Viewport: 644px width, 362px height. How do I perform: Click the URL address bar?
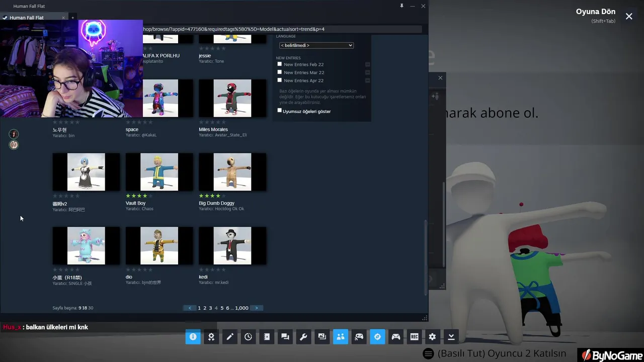(282, 29)
